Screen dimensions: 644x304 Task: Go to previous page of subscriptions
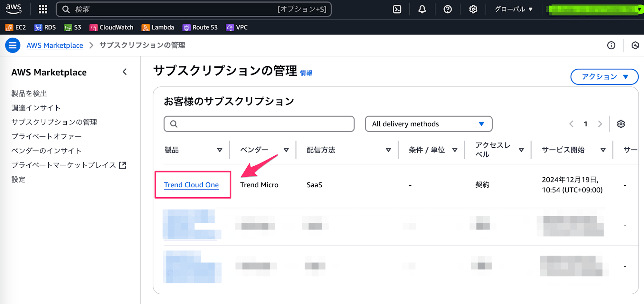(x=571, y=124)
